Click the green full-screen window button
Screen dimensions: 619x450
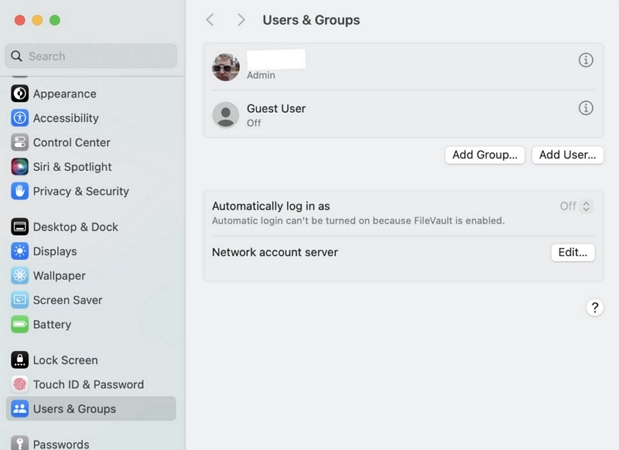pyautogui.click(x=55, y=20)
